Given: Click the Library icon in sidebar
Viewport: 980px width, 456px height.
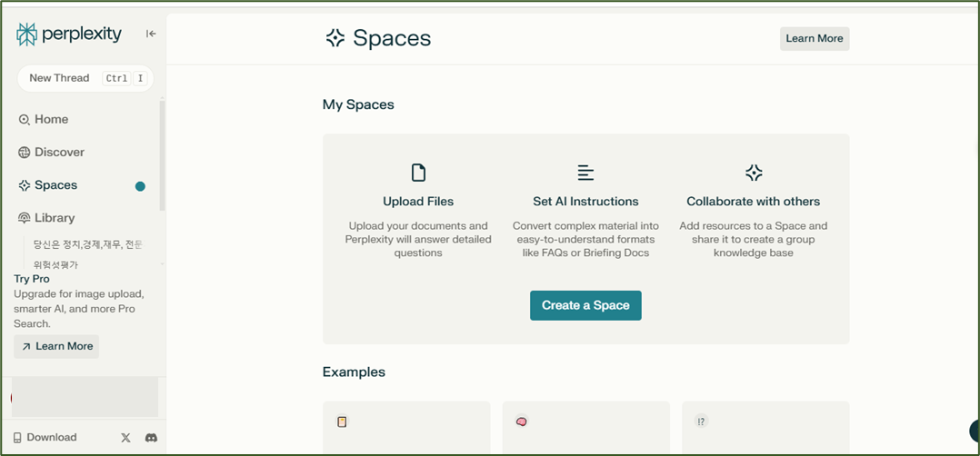Looking at the screenshot, I should pos(24,218).
